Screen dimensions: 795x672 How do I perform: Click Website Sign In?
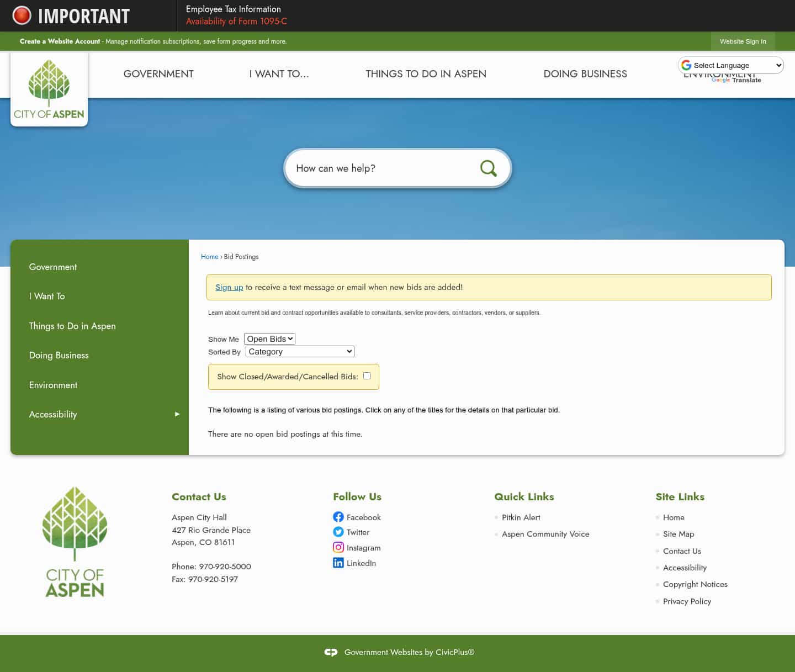743,41
